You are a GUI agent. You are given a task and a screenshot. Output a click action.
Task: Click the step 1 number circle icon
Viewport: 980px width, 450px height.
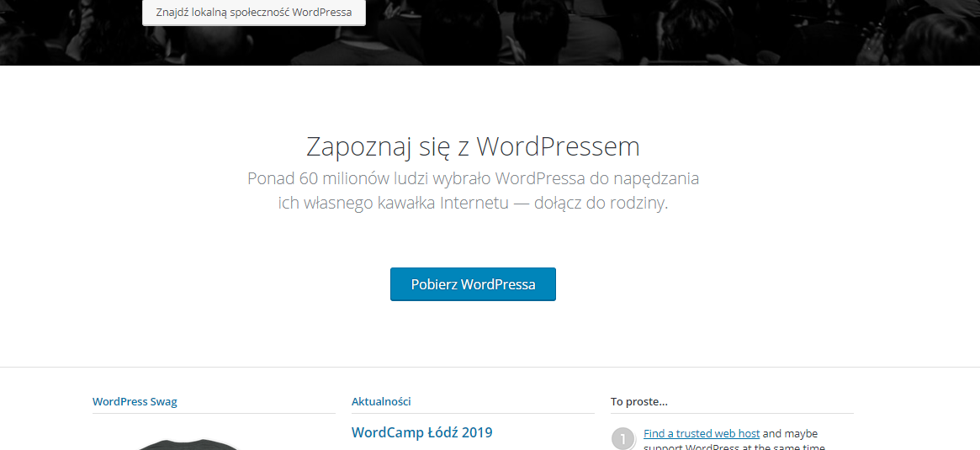coord(622,438)
